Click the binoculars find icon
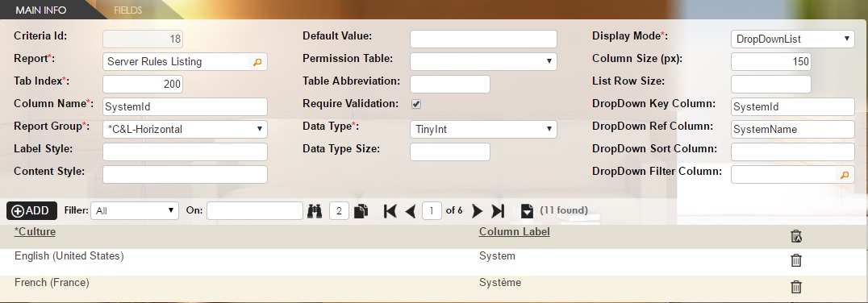Image resolution: width=868 pixels, height=303 pixels. 315,210
